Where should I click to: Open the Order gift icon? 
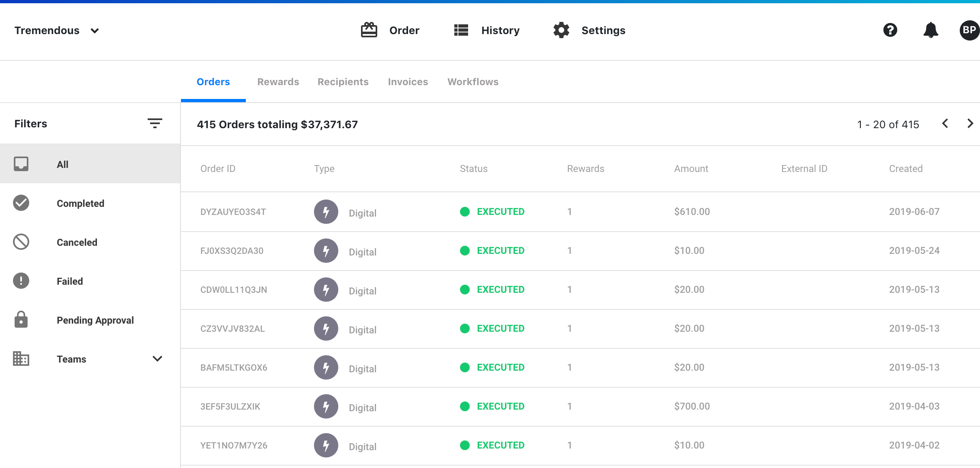tap(369, 30)
